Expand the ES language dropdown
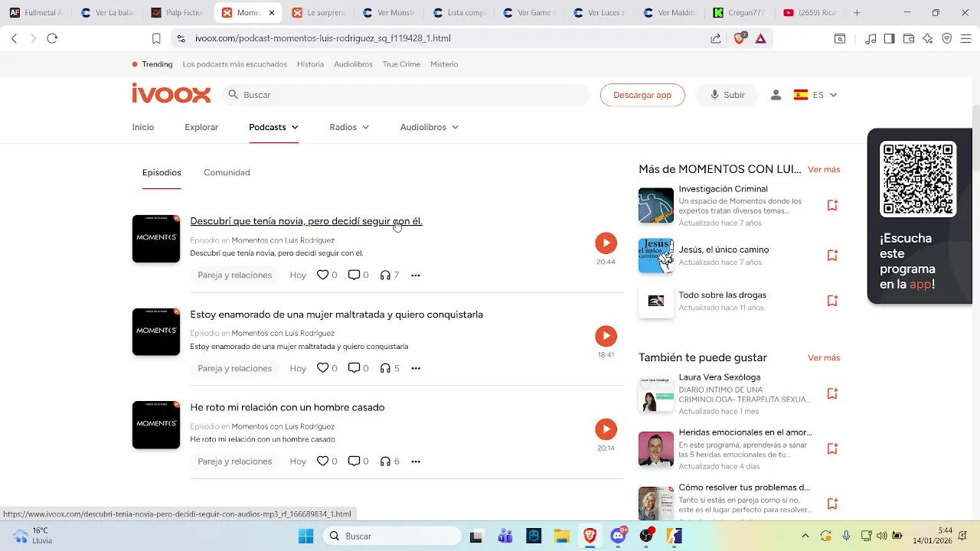The height and width of the screenshot is (551, 980). pyautogui.click(x=815, y=95)
